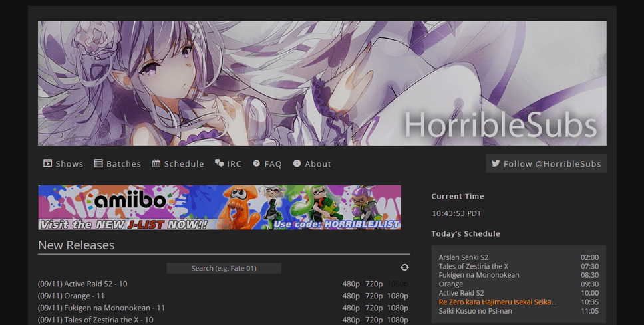The width and height of the screenshot is (644, 325).
Task: Click the Today's Schedule heading
Action: (466, 234)
